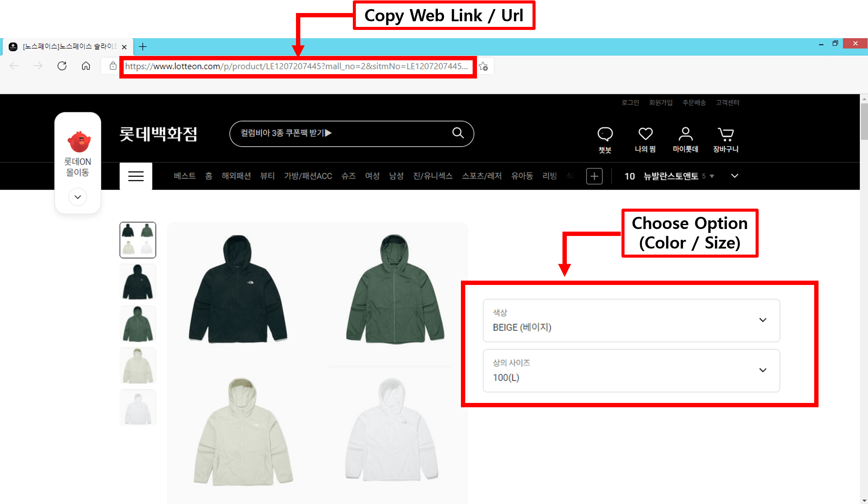
Task: Click the plus icon in the navigation bar
Action: click(594, 176)
